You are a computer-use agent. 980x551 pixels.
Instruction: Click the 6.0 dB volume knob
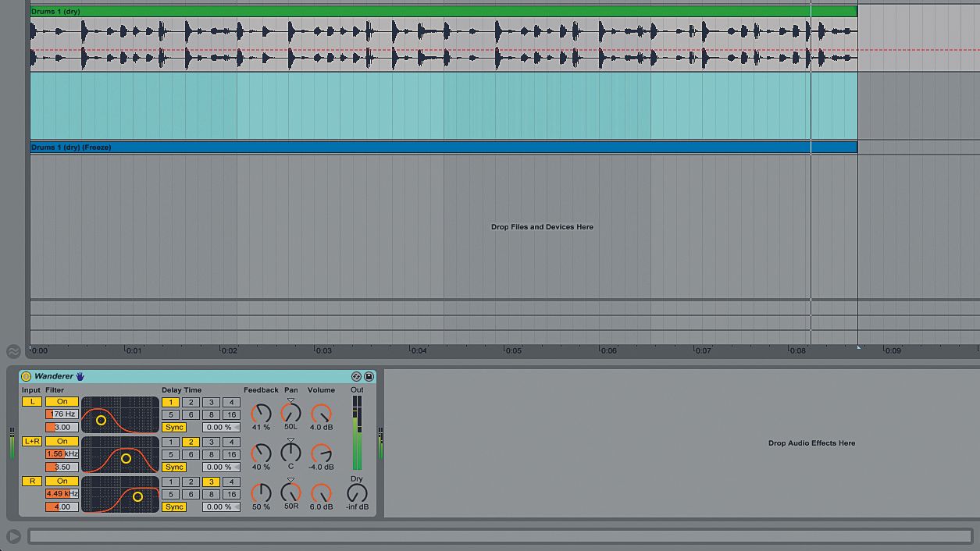coord(321,492)
